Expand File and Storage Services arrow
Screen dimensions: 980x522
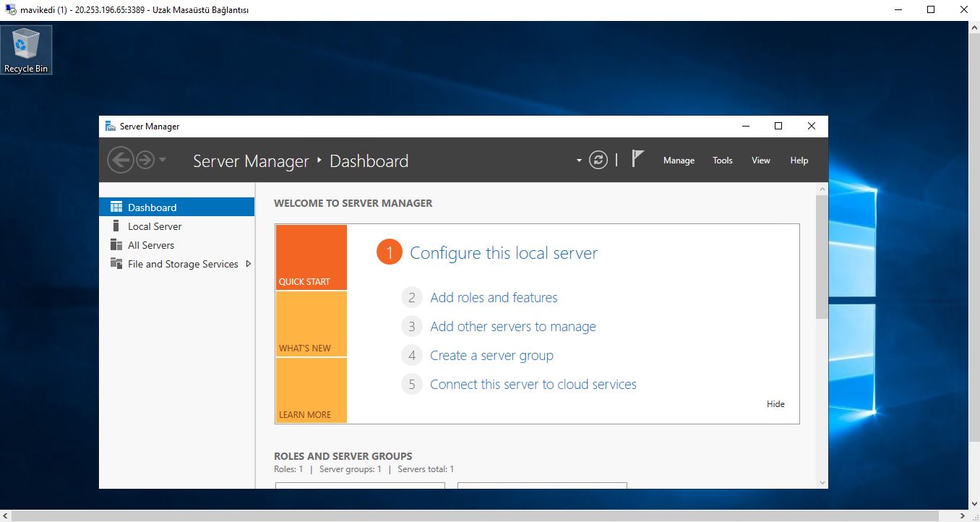pos(249,264)
